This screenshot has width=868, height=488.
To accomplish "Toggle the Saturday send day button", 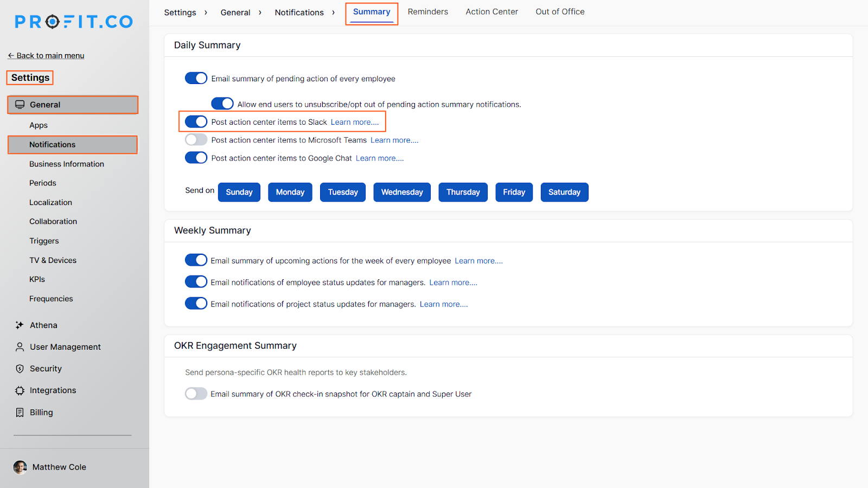I will pos(565,192).
